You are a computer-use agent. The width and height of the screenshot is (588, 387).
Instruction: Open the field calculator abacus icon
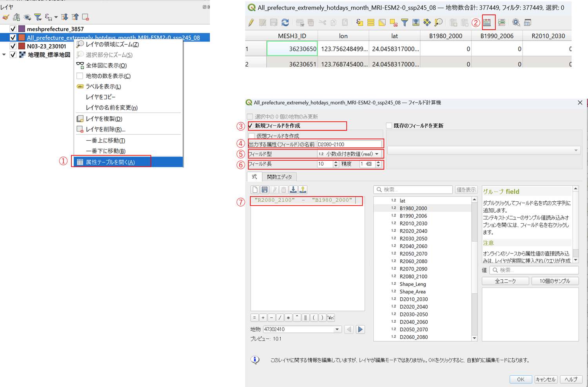point(487,23)
